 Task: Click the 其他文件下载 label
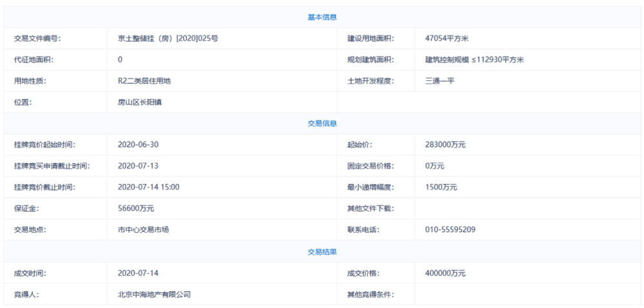click(x=371, y=209)
